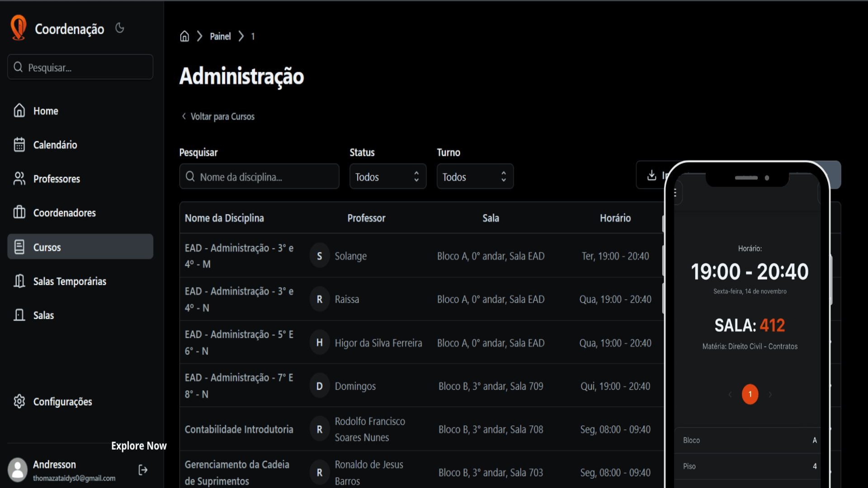
Task: Select Salas menu item
Action: click(43, 315)
